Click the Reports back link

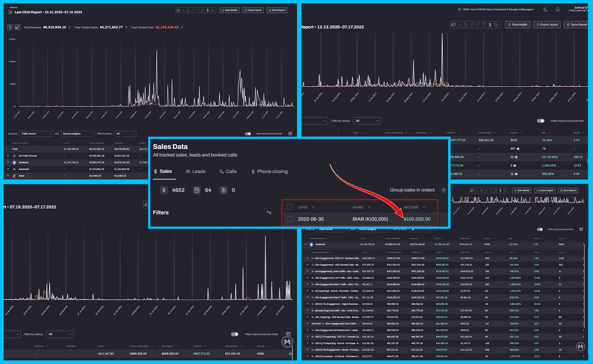[13, 7]
